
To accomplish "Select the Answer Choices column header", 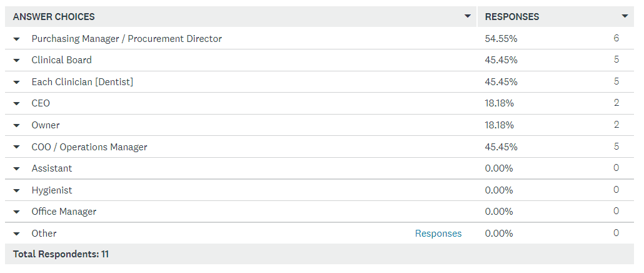I will click(x=54, y=17).
